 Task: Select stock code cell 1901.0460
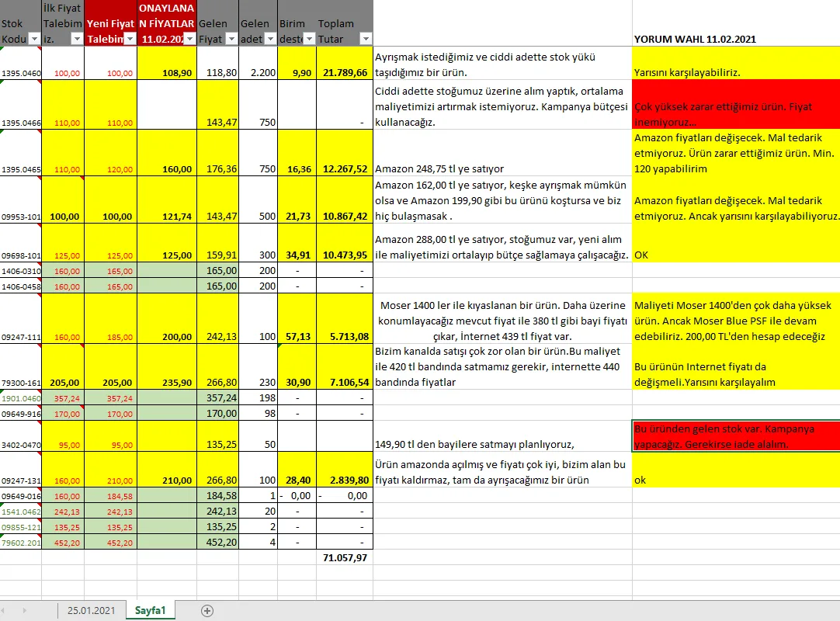coord(21,398)
